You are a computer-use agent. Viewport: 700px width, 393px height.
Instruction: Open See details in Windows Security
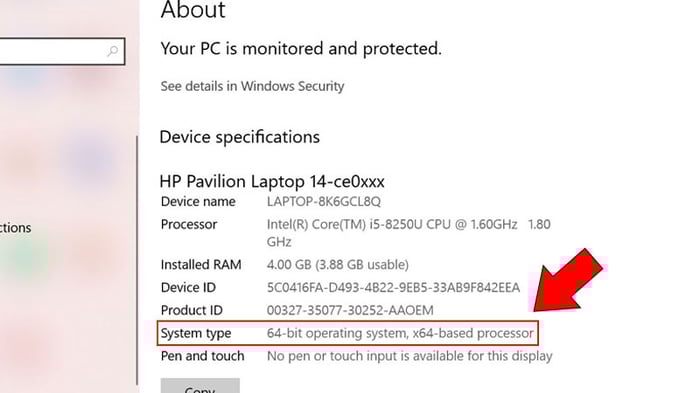click(252, 86)
